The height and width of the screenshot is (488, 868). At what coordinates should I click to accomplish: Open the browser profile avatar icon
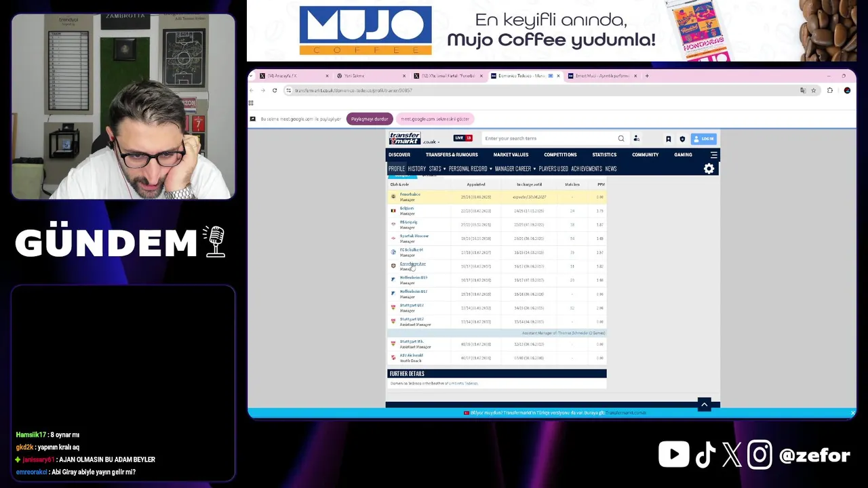tap(847, 90)
